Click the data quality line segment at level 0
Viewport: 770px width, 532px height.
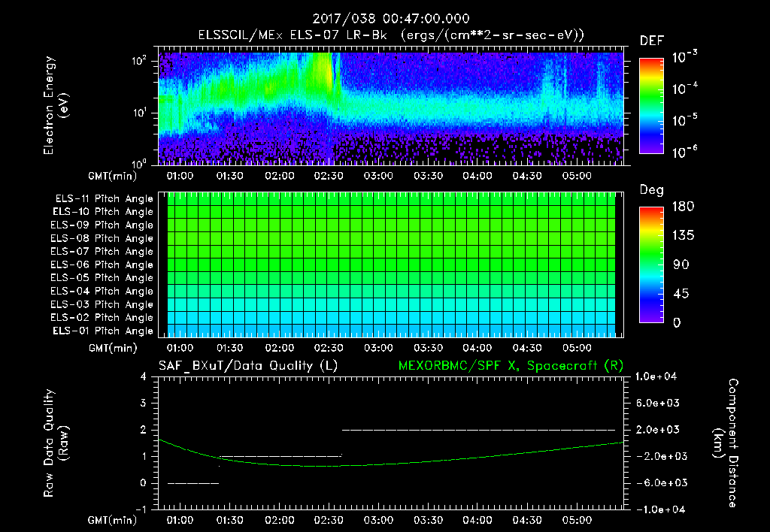193,483
